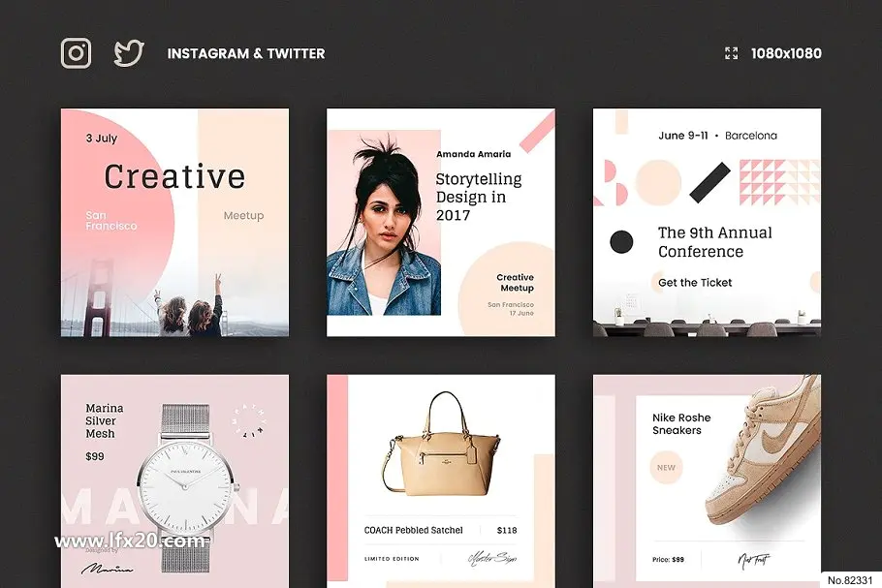Click the round "NEW" badge
Image resolution: width=882 pixels, height=588 pixels.
point(666,467)
